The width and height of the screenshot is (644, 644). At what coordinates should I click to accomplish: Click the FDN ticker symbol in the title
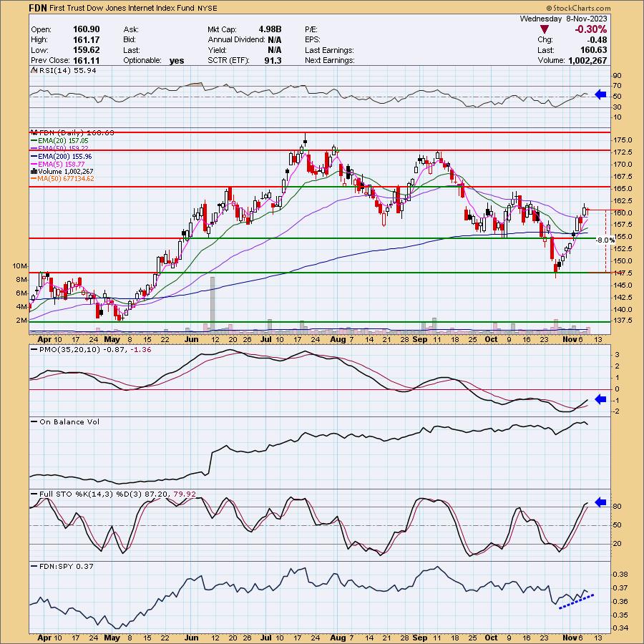(x=37, y=8)
